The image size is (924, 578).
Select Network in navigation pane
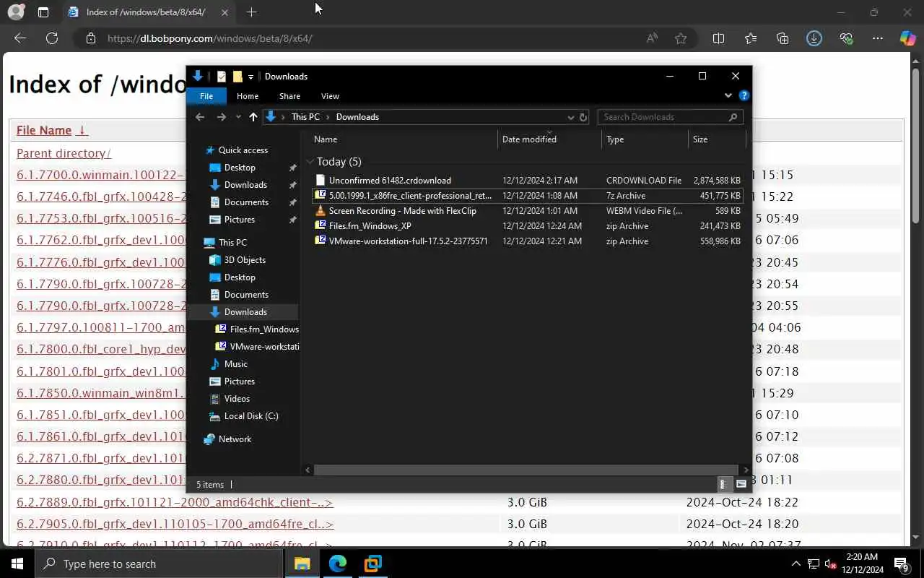click(235, 439)
